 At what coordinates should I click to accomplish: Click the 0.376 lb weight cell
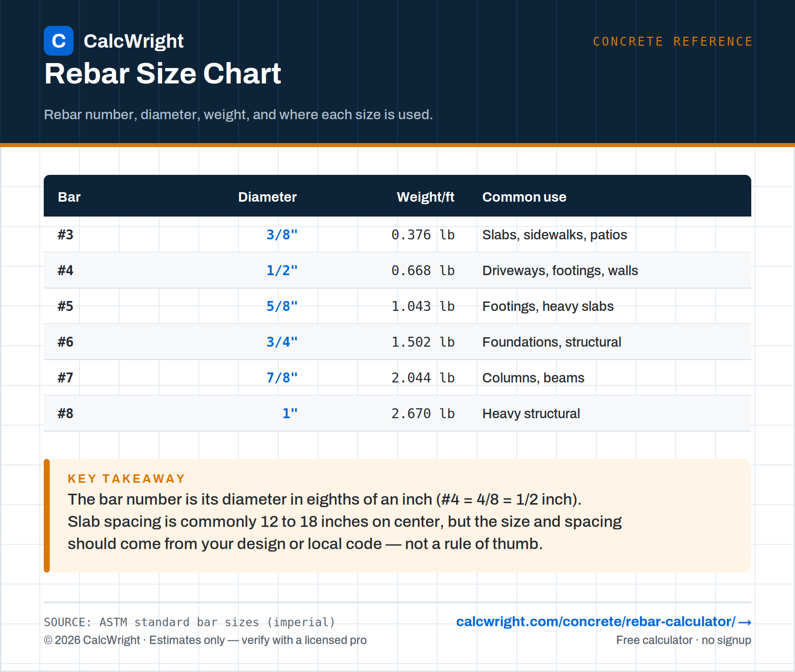pos(423,234)
